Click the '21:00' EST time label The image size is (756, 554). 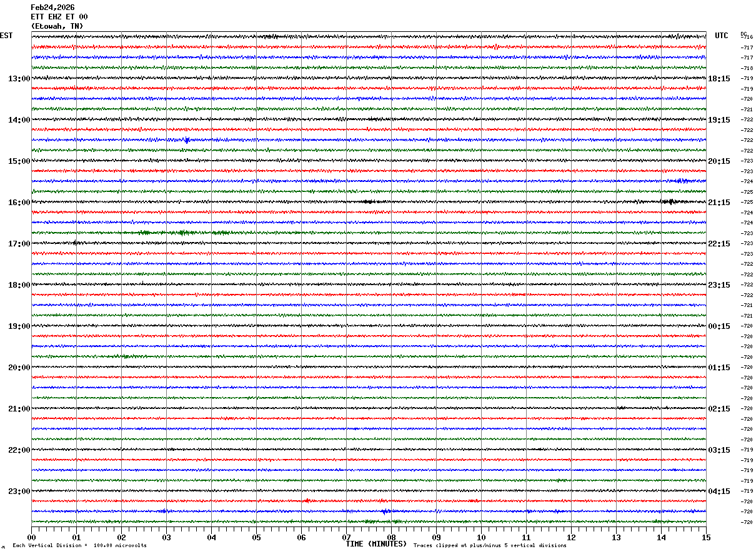click(19, 409)
